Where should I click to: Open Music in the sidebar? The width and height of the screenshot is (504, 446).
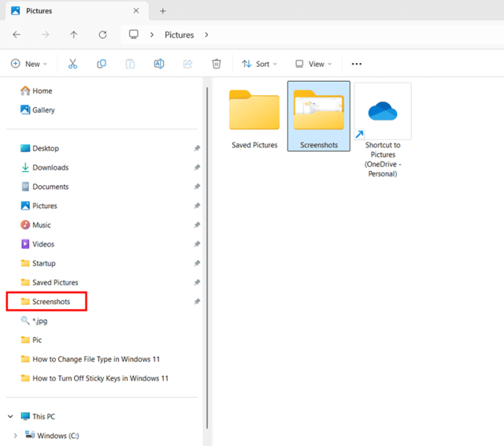36,225
